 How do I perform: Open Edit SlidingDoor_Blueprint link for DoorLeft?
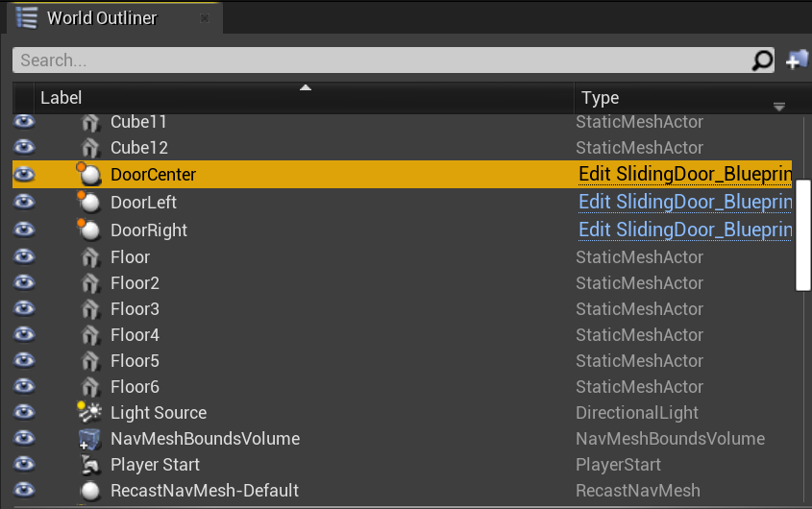point(685,202)
